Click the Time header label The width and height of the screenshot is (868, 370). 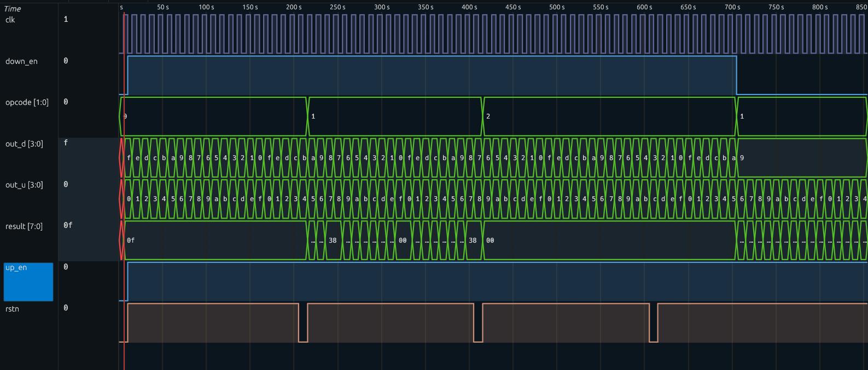pyautogui.click(x=12, y=9)
